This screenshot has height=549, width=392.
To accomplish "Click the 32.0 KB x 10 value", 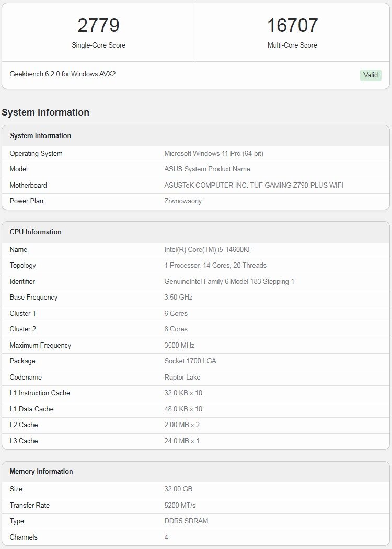I will 183,393.
